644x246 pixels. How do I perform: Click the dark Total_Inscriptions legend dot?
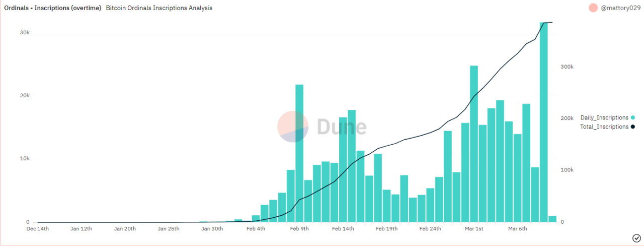[x=632, y=127]
